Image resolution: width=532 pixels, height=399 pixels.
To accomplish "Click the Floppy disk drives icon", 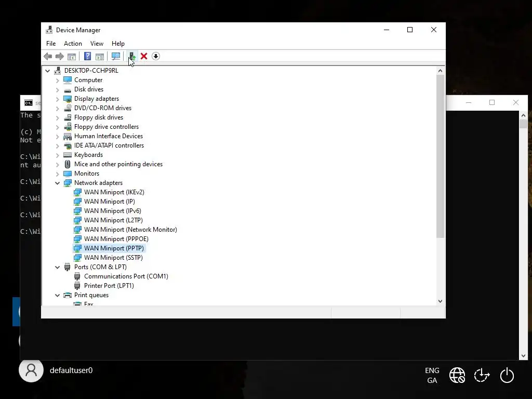I will tap(68, 117).
